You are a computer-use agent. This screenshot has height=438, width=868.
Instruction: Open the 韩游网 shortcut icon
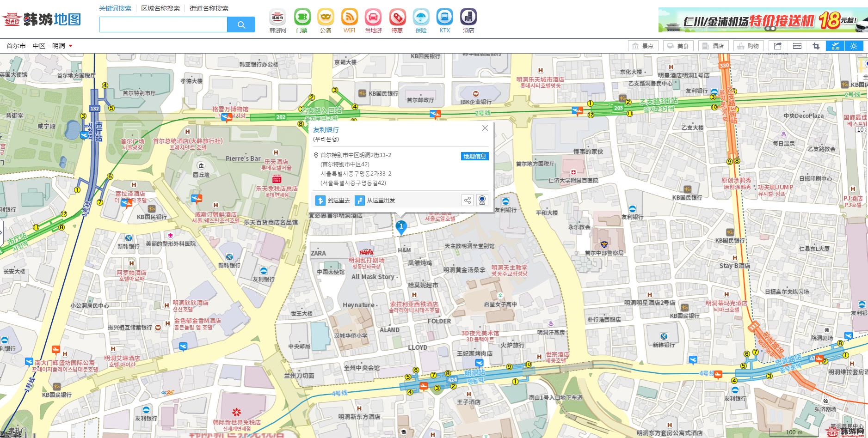[277, 17]
